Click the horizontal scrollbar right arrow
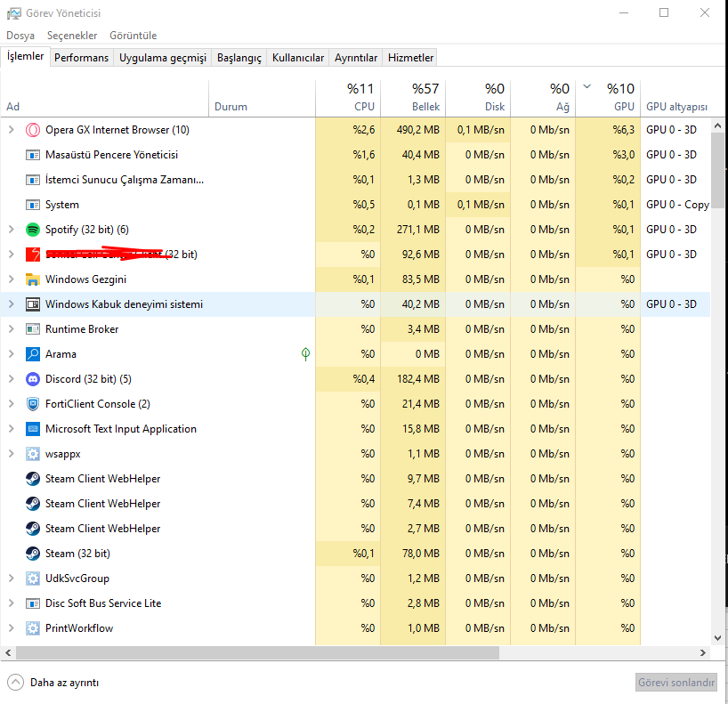Image resolution: width=728 pixels, height=704 pixels. [703, 653]
